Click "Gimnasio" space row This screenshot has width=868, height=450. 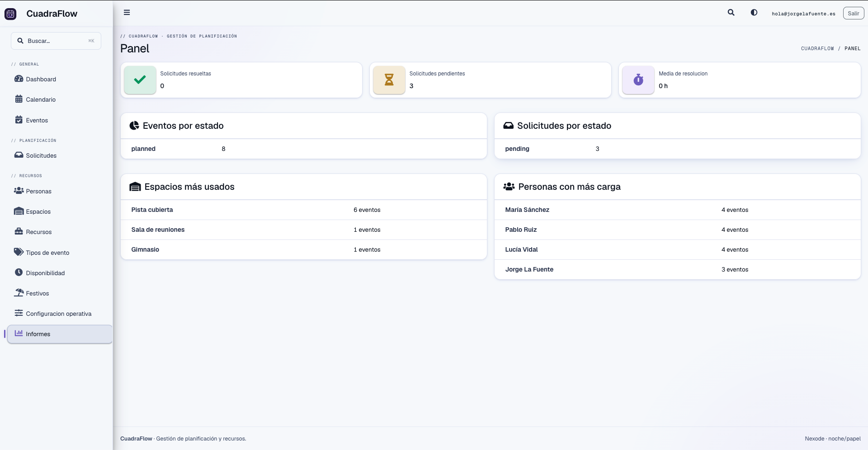pyautogui.click(x=304, y=249)
